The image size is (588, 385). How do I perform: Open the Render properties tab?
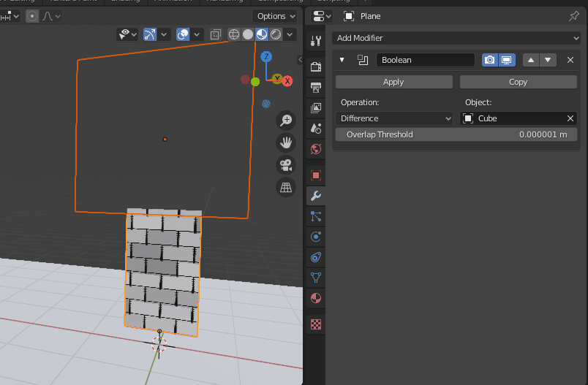(316, 66)
